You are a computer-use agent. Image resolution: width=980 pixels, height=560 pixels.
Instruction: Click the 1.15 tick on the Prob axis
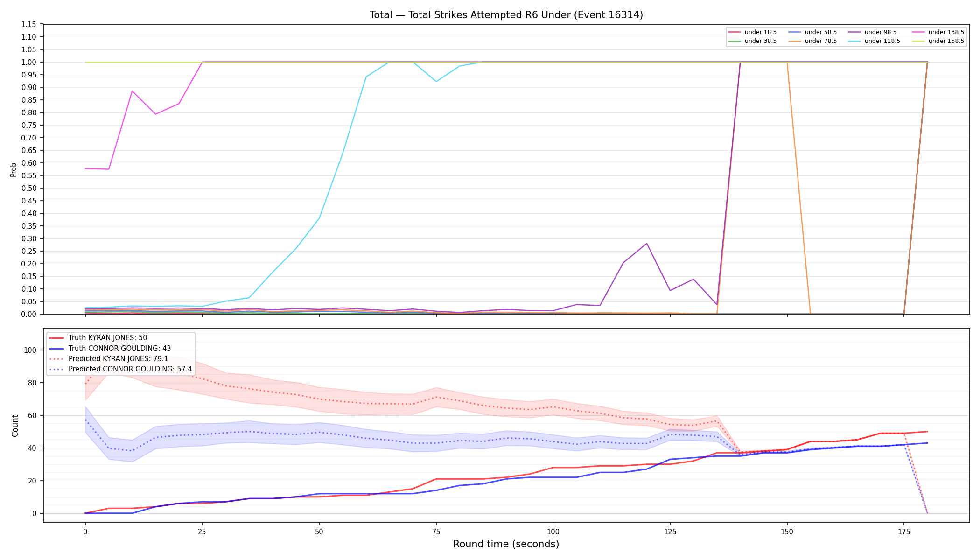pyautogui.click(x=29, y=25)
